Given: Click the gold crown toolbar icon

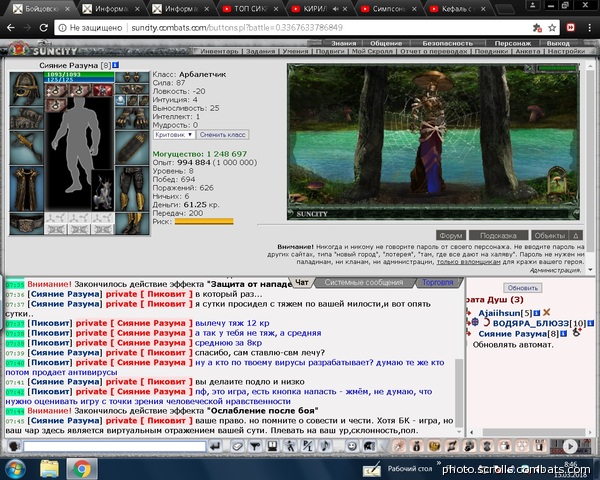Looking at the screenshot, I should tap(434, 446).
